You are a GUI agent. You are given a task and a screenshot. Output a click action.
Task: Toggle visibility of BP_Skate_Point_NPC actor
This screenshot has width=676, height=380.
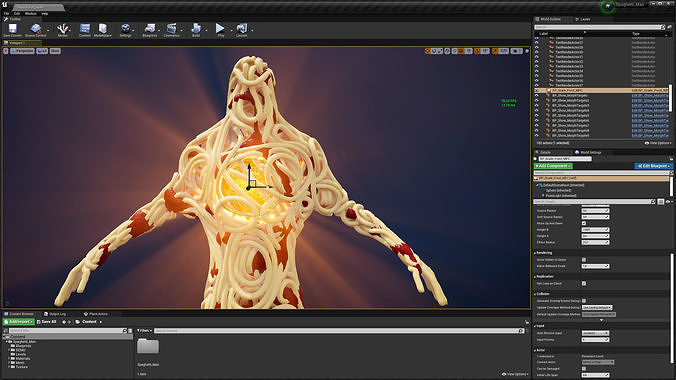537,91
